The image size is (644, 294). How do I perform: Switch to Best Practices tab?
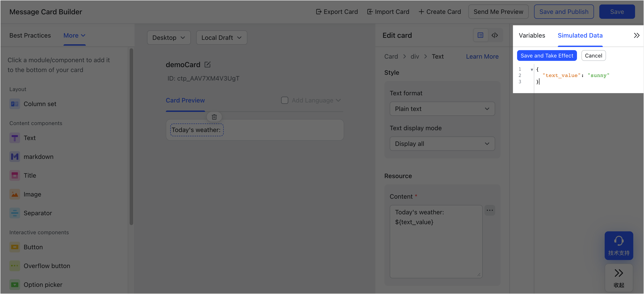click(30, 36)
